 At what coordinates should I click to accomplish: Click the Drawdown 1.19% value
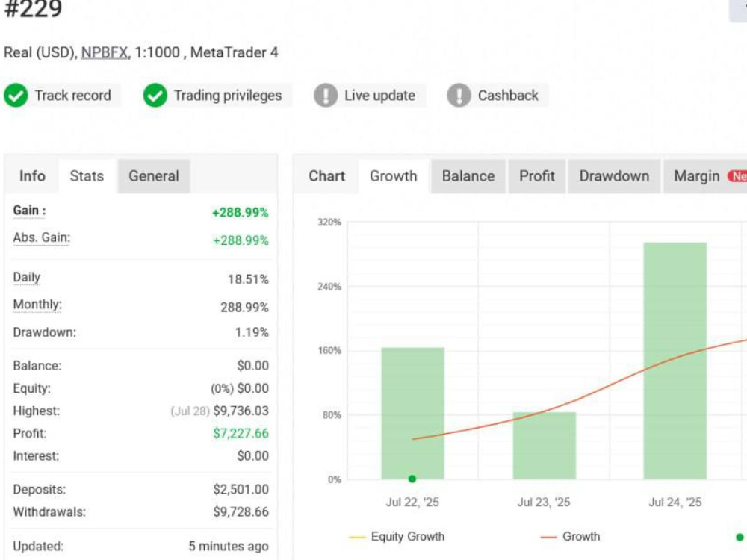tap(252, 332)
